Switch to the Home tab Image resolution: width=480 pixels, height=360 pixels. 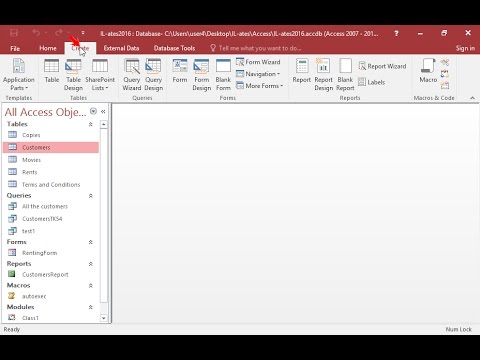pos(48,48)
